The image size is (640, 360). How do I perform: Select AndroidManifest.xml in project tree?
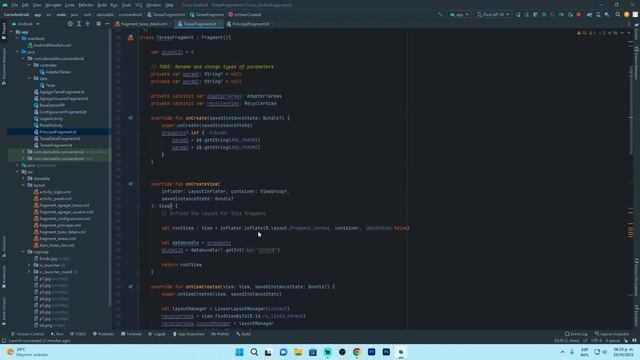[52, 45]
